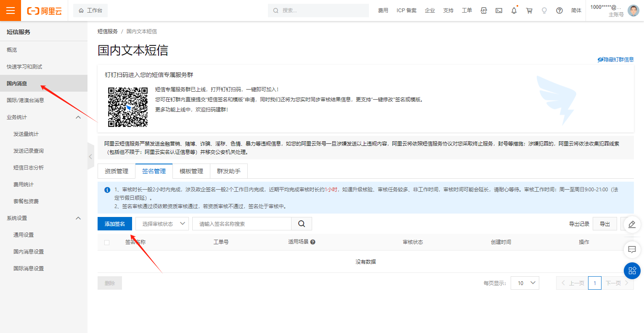Click the 审核状态 column header
This screenshot has height=333, width=644.
(x=413, y=242)
